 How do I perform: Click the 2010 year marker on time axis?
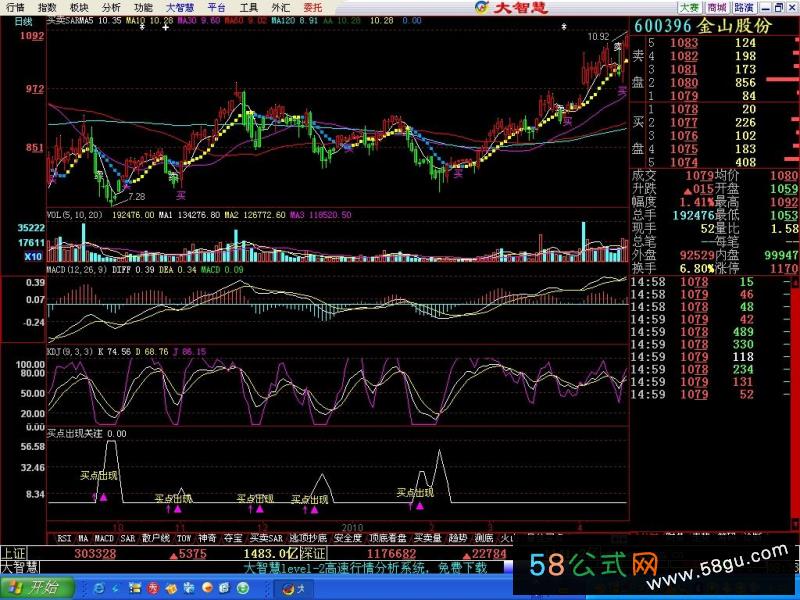click(x=353, y=527)
